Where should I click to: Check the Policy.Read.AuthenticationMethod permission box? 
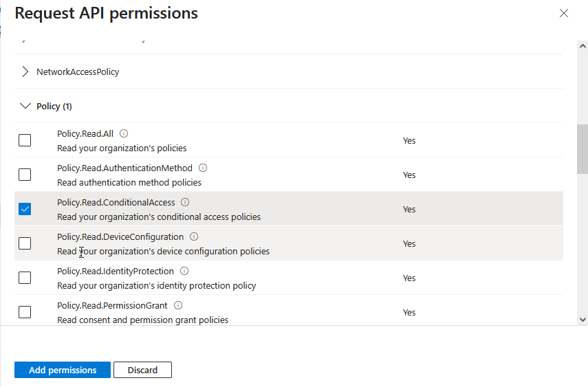(x=25, y=175)
